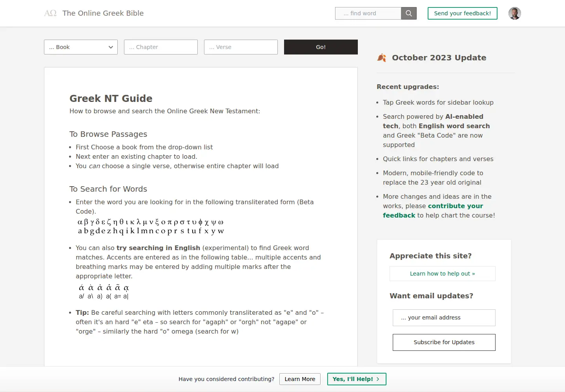Click the Greek alphabet Beta Code chart
565x392 pixels.
pyautogui.click(x=151, y=227)
